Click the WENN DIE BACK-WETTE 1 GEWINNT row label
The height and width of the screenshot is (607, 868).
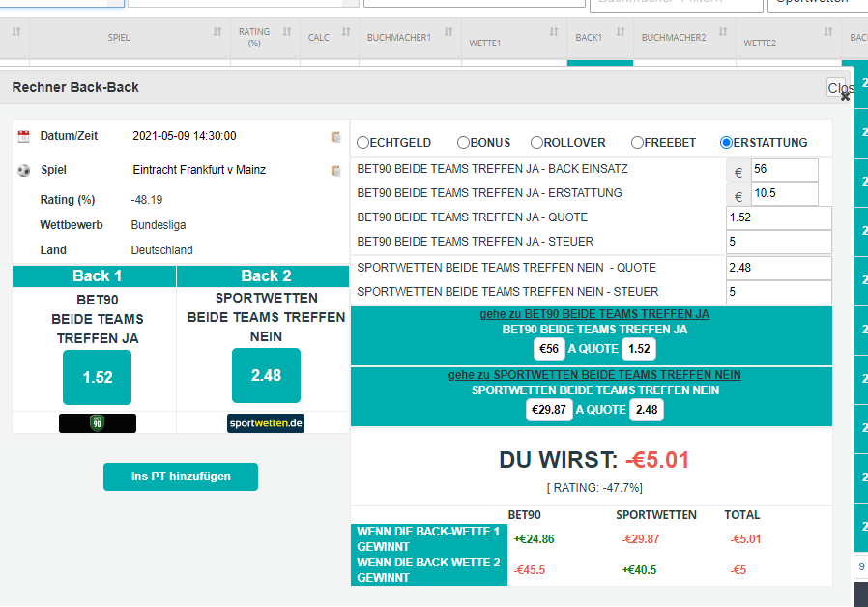tap(428, 539)
